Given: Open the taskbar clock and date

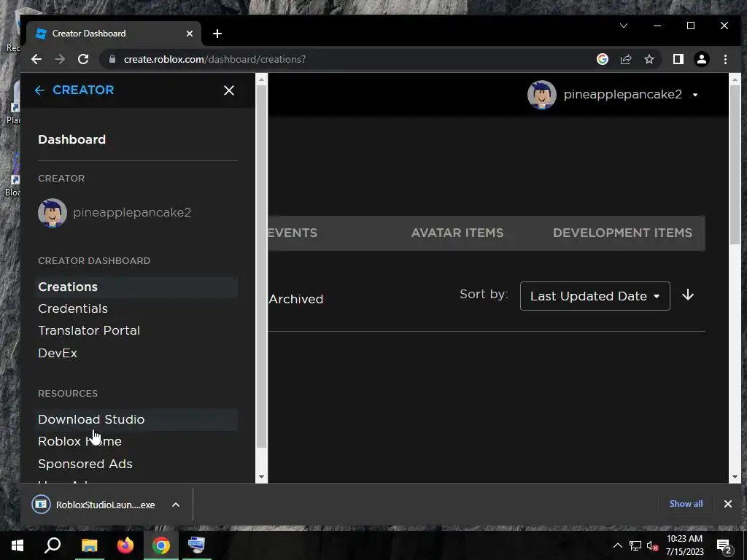Looking at the screenshot, I should tap(684, 545).
